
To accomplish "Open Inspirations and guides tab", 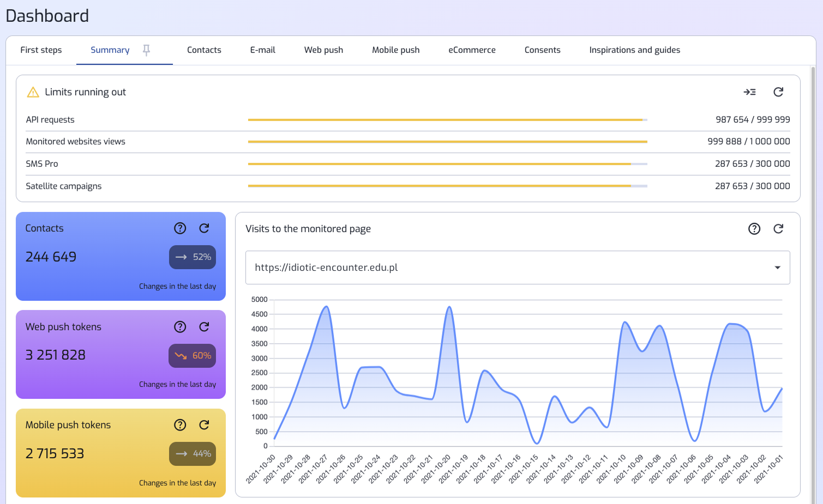I will [635, 50].
